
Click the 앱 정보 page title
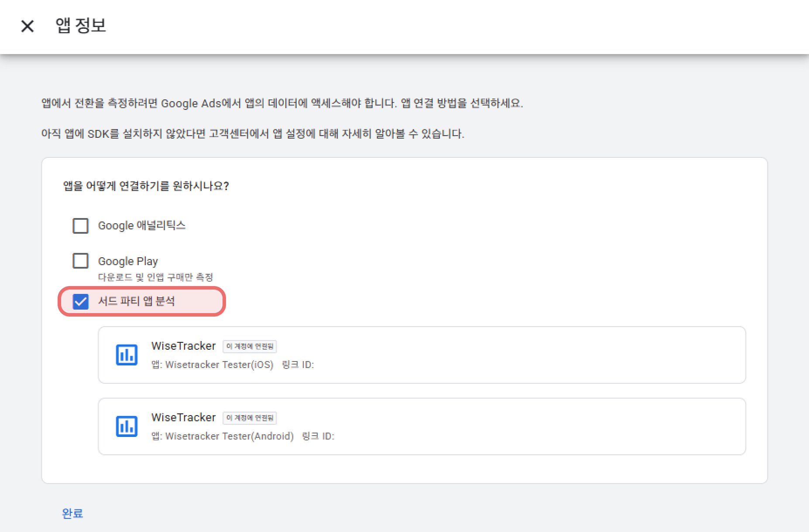(x=81, y=25)
